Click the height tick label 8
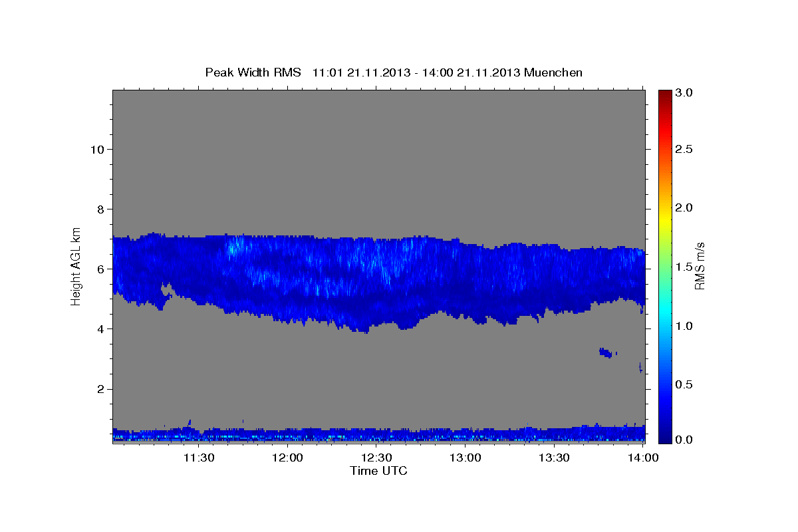 coord(100,209)
